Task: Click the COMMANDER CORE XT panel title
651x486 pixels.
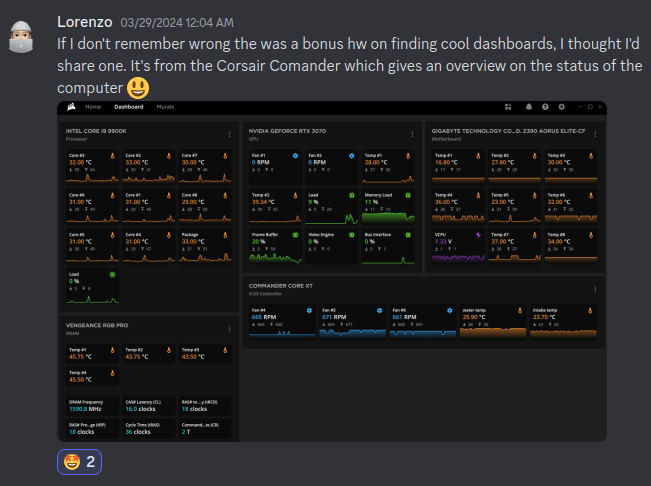Action: click(x=281, y=286)
